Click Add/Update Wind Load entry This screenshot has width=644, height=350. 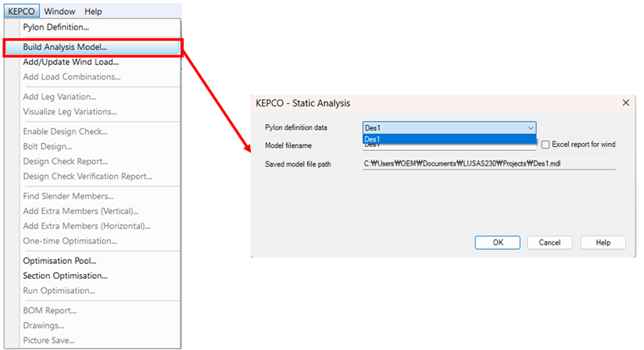click(x=70, y=62)
